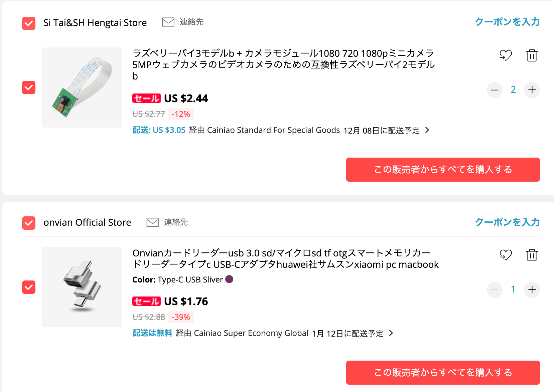Viewport: 554px width, 392px height.
Task: Uncheck onvian Official Store checkbox
Action: point(29,223)
